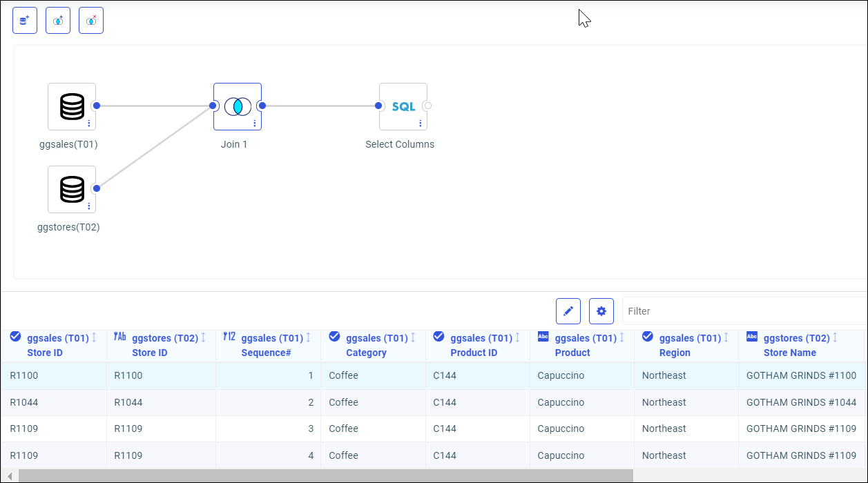Open the gear settings button above the table
The height and width of the screenshot is (483, 868).
click(601, 311)
